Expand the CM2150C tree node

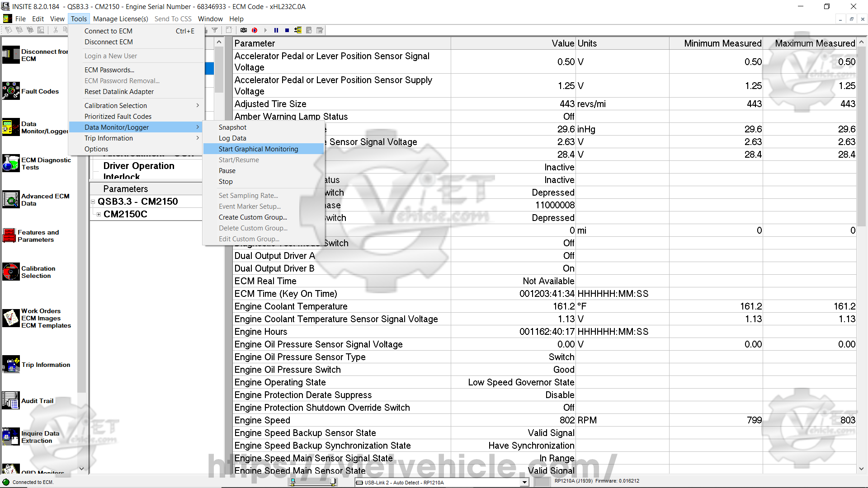(99, 214)
